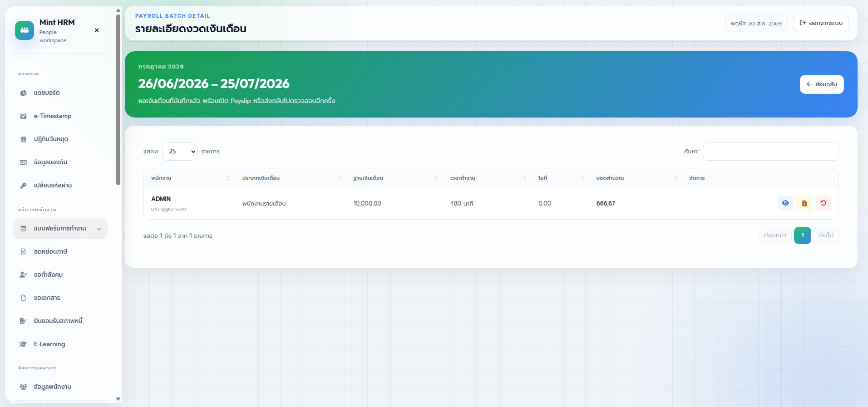Screen dimensions: 868x407
Task: Click the ID card icon beside ข้อมูลของฉัน
Action: point(23,162)
